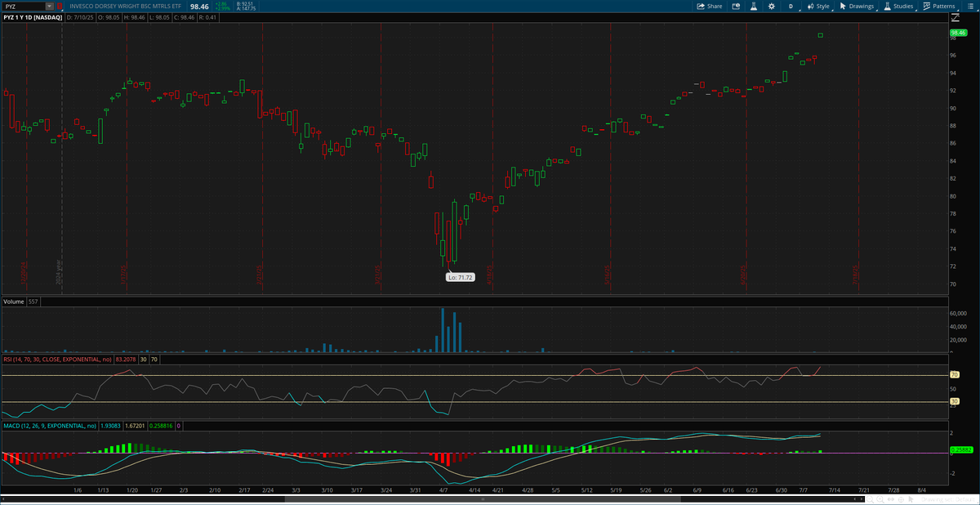Screen dimensions: 980x505
Task: Click the RSI 30 oversold level tag
Action: pos(954,401)
